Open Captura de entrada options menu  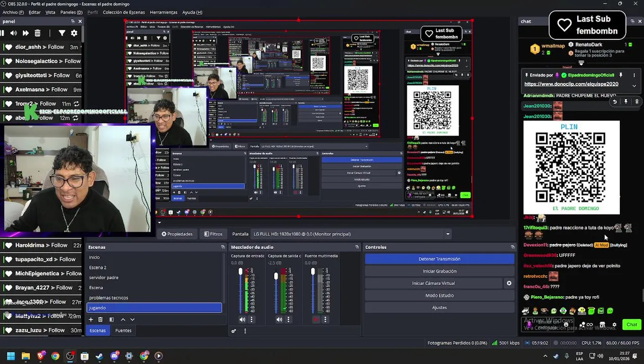[252, 320]
